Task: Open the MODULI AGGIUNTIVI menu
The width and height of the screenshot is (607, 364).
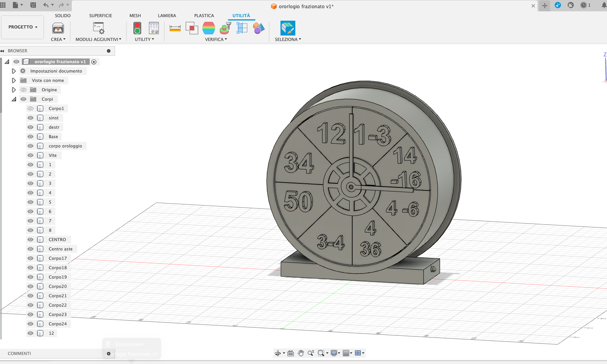Action: pyautogui.click(x=98, y=39)
